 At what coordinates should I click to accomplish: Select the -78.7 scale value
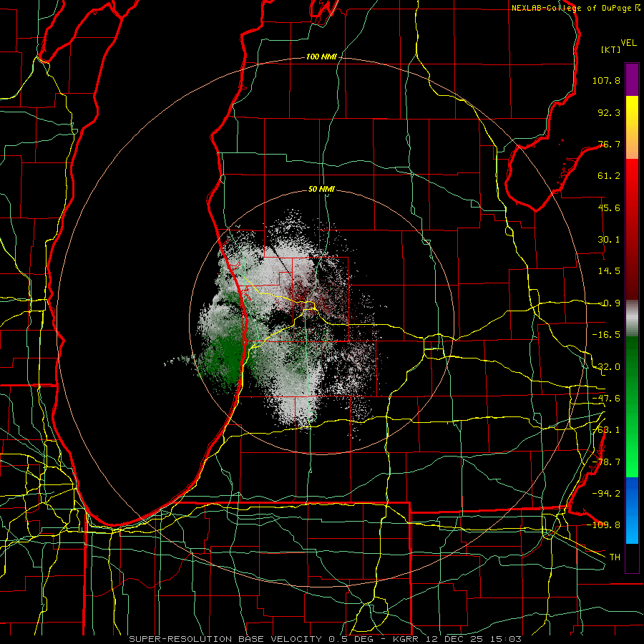point(606,462)
